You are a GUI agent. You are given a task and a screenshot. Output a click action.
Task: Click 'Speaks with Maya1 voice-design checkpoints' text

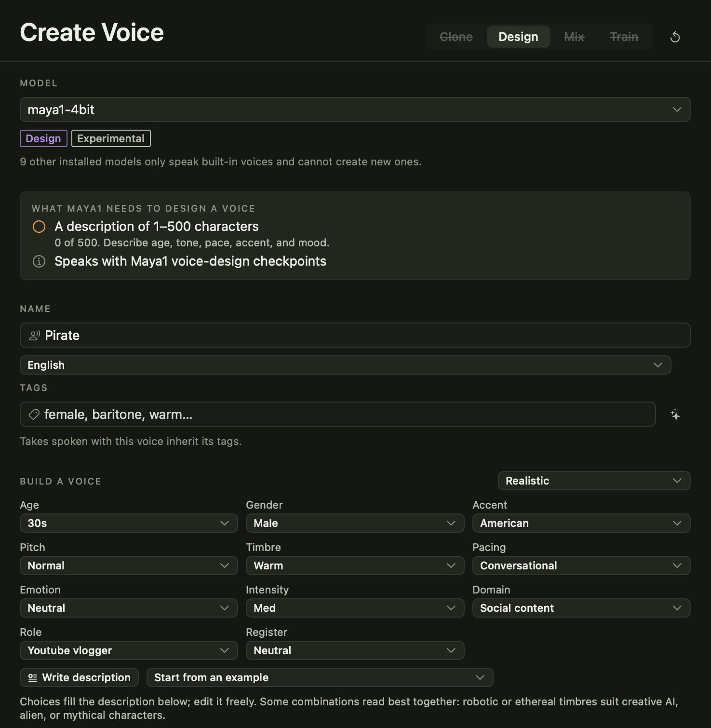click(190, 261)
